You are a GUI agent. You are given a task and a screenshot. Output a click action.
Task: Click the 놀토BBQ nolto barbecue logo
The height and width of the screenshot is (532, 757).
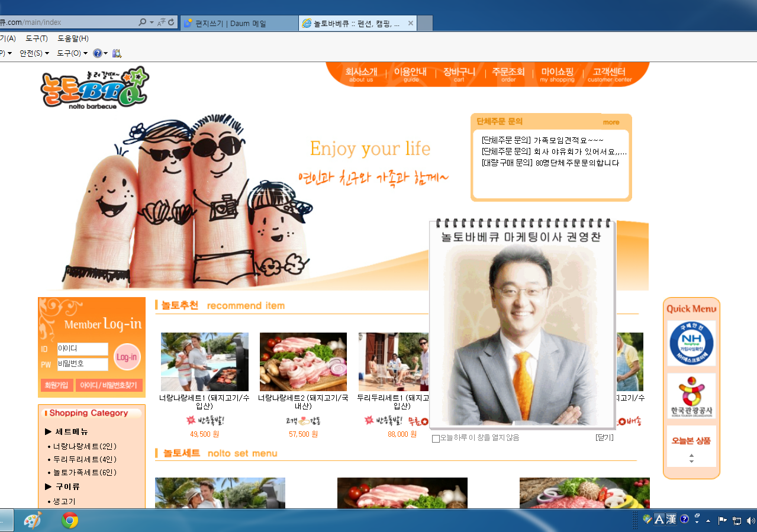(95, 88)
